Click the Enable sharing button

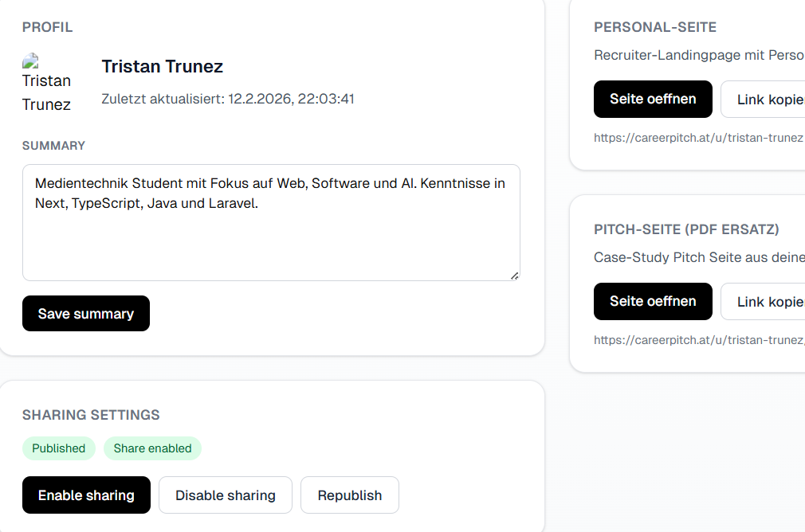pyautogui.click(x=86, y=495)
